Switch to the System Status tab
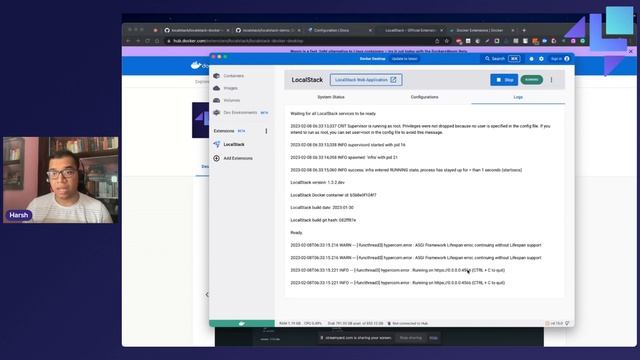Viewport: 640px width, 360px height. click(331, 97)
